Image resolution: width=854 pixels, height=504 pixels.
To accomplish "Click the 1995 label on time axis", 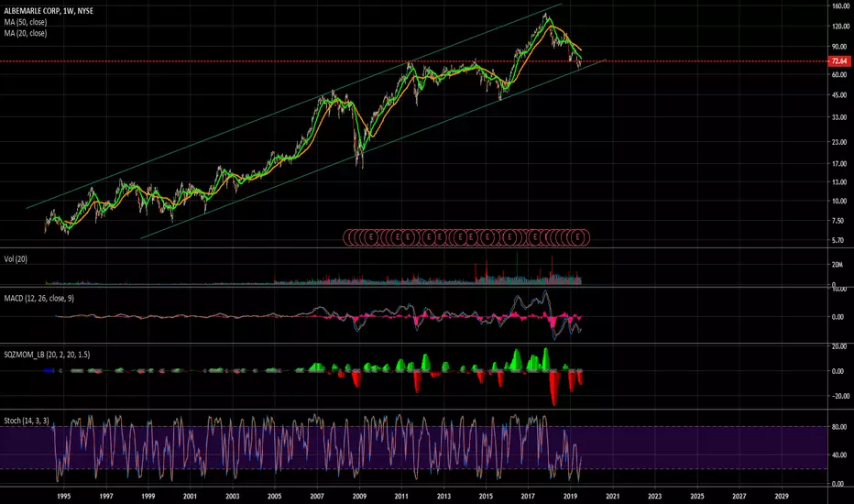I will (x=64, y=497).
